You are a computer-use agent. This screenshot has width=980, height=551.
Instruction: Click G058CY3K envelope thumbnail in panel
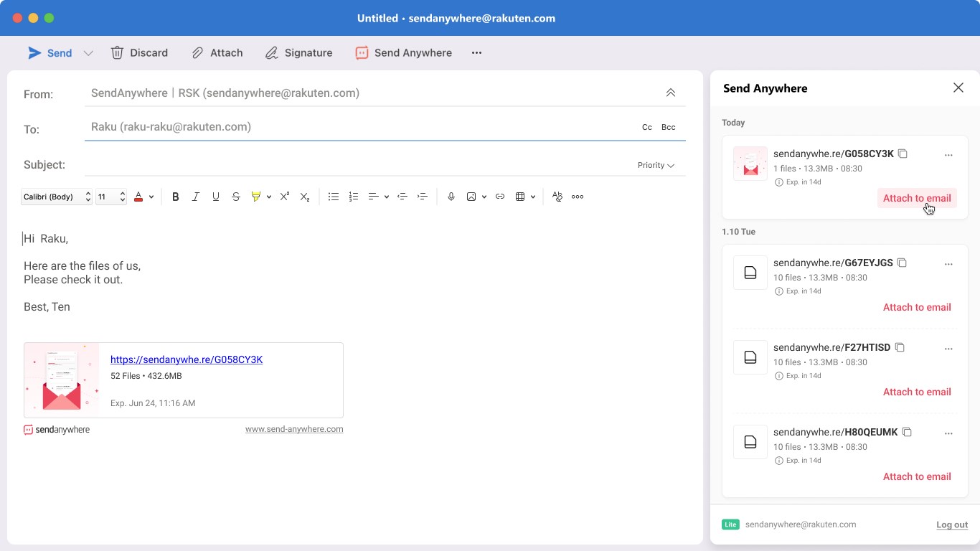coord(750,164)
